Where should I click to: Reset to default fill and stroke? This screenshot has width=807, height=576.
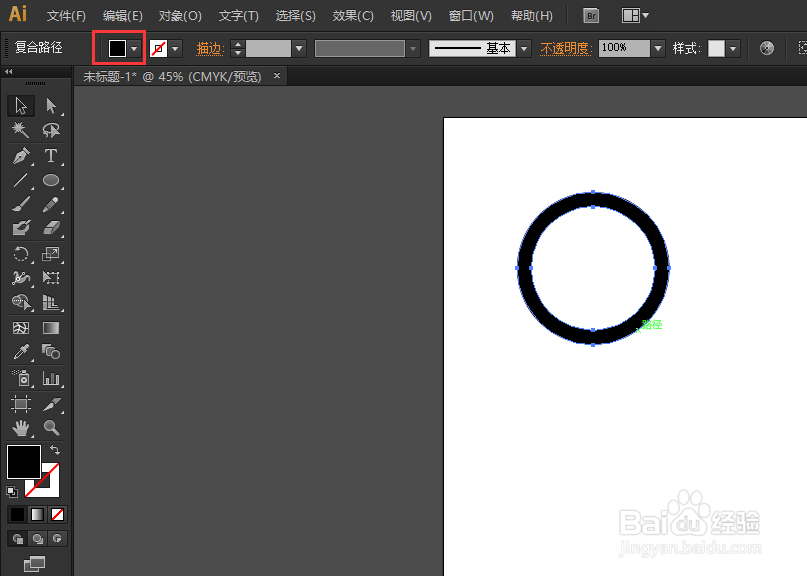point(12,492)
